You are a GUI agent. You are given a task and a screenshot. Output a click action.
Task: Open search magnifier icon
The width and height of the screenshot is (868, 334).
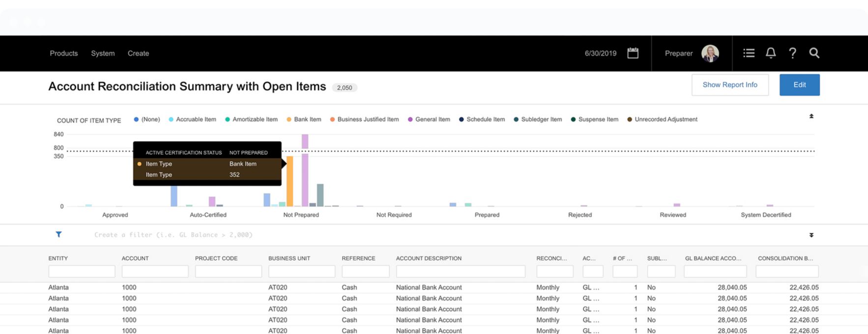(814, 53)
